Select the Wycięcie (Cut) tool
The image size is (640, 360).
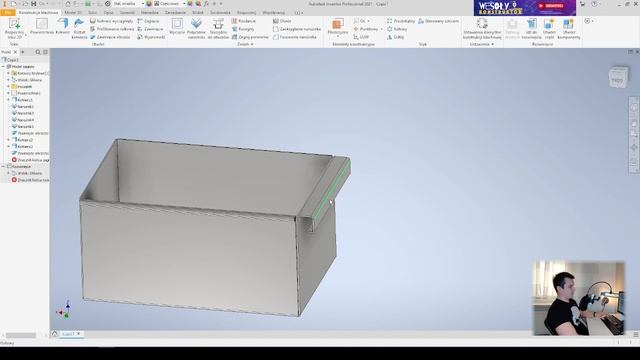coord(177,27)
